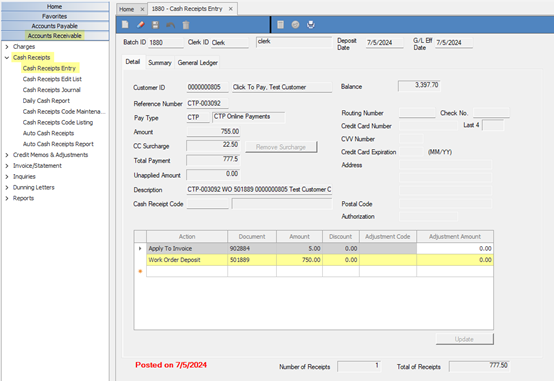This screenshot has height=381, width=554.
Task: Click the Routing Number field
Action: tap(417, 113)
